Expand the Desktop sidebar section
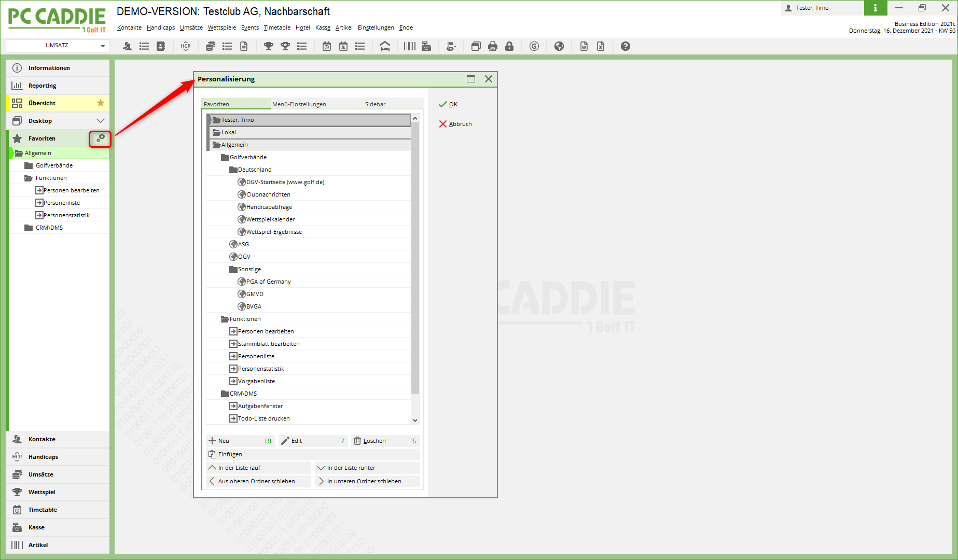This screenshot has height=560, width=958. [x=100, y=121]
